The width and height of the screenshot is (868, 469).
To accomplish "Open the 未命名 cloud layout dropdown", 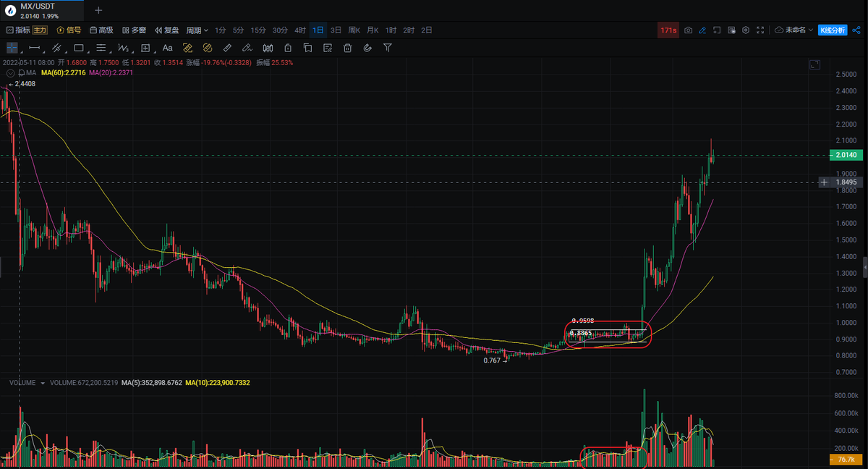I will 793,30.
